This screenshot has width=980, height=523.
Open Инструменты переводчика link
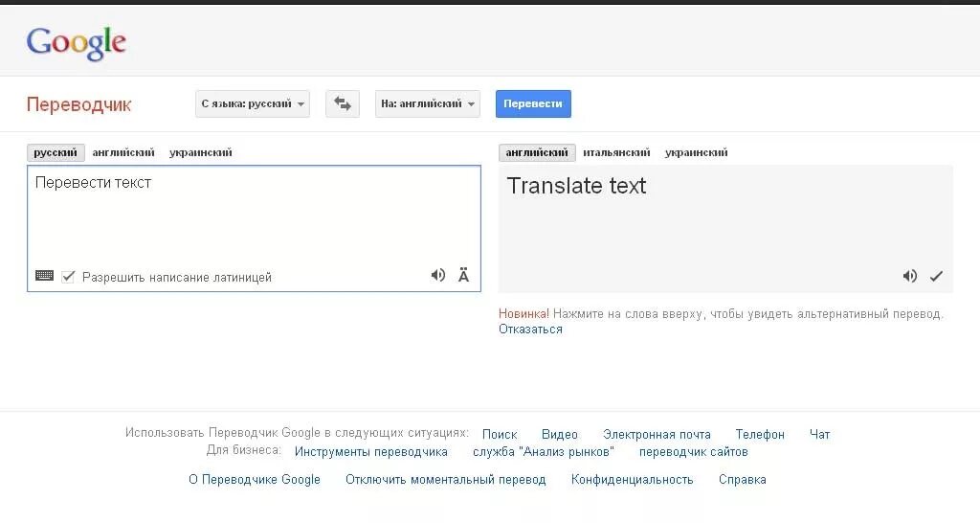pyautogui.click(x=370, y=452)
